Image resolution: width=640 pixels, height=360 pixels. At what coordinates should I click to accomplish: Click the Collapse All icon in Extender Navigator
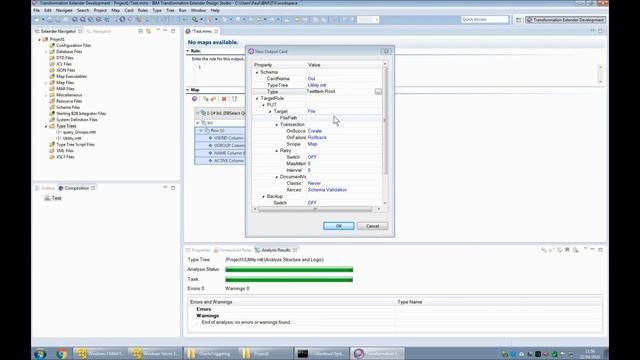coord(140,31)
